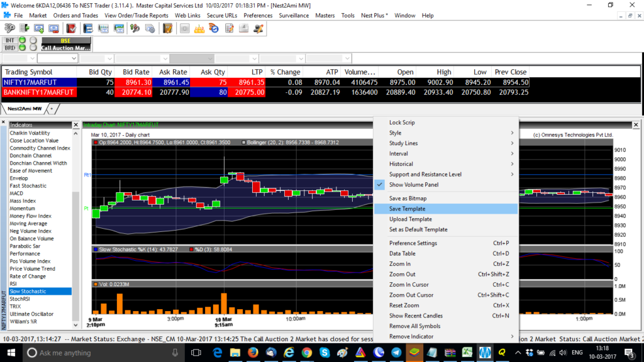Toggle Show Volume Panel in the context menu

[x=428, y=184]
